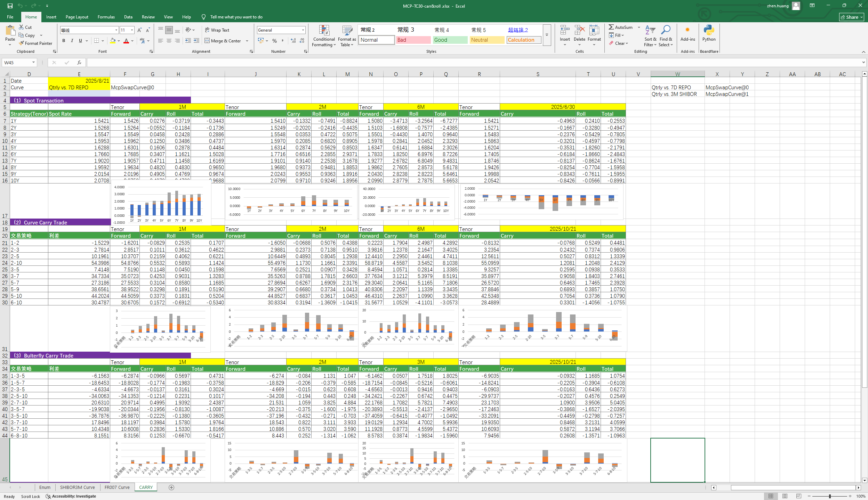Expand the General number format dropdown
The height and width of the screenshot is (500, 868).
click(303, 30)
